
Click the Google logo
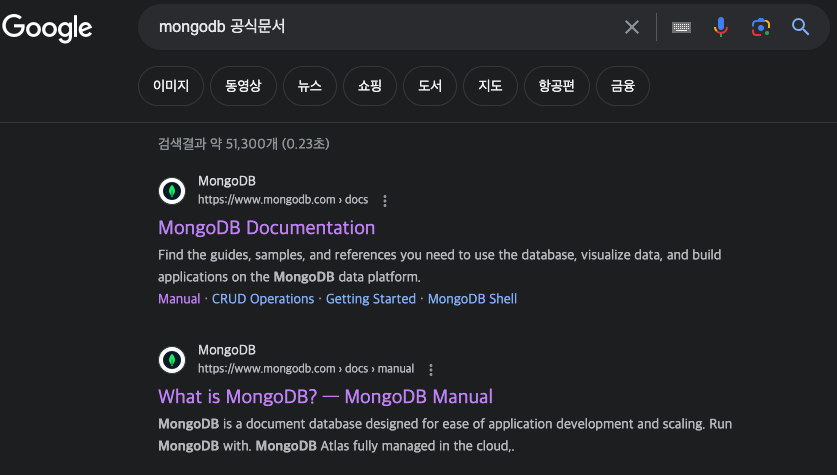[x=47, y=28]
